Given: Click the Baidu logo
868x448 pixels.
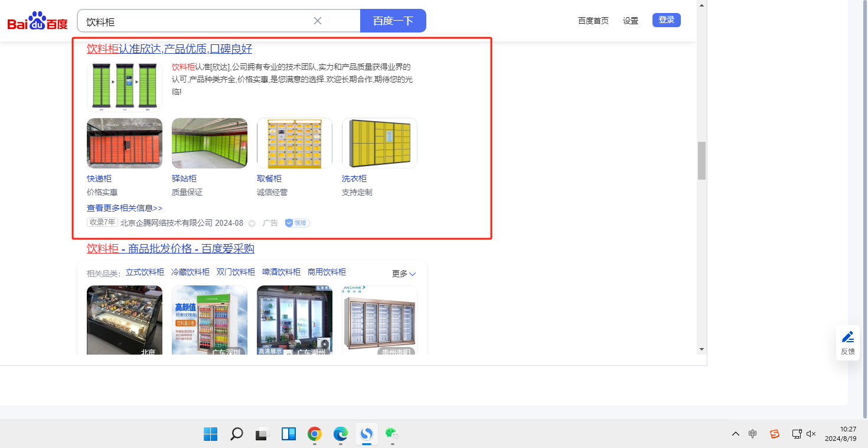Looking at the screenshot, I should click(38, 21).
